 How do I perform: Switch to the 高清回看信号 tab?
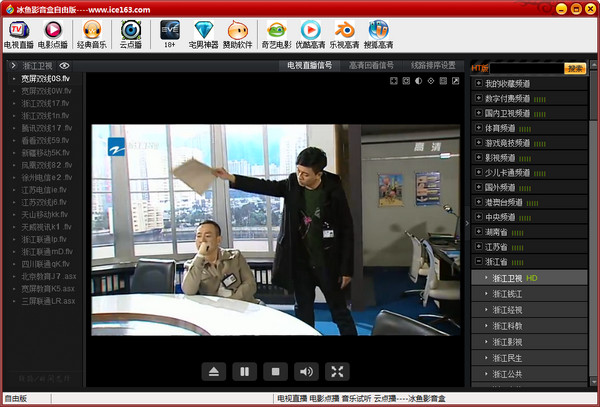click(371, 66)
